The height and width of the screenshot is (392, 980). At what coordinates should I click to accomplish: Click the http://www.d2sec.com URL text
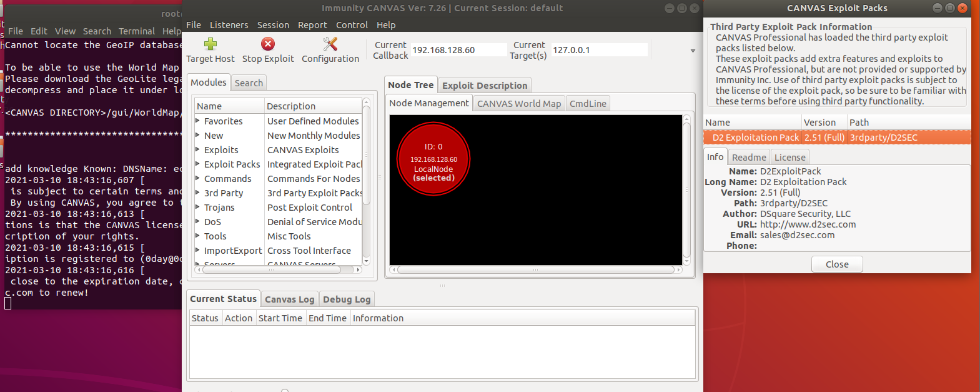pos(808,224)
